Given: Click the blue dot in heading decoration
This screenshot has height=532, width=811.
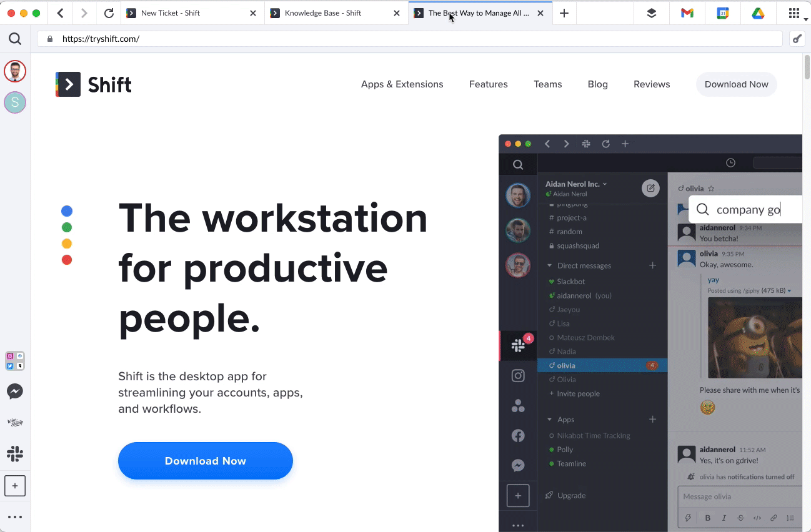Looking at the screenshot, I should (x=67, y=211).
